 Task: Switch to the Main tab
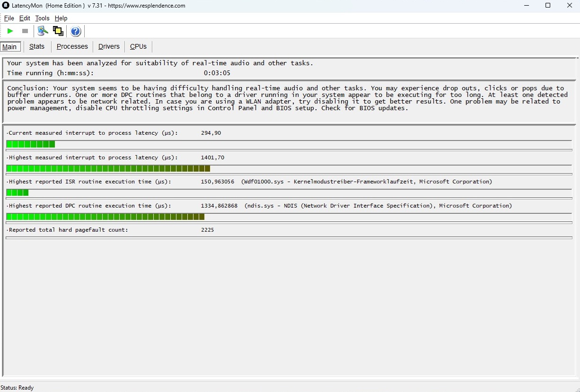click(x=9, y=47)
